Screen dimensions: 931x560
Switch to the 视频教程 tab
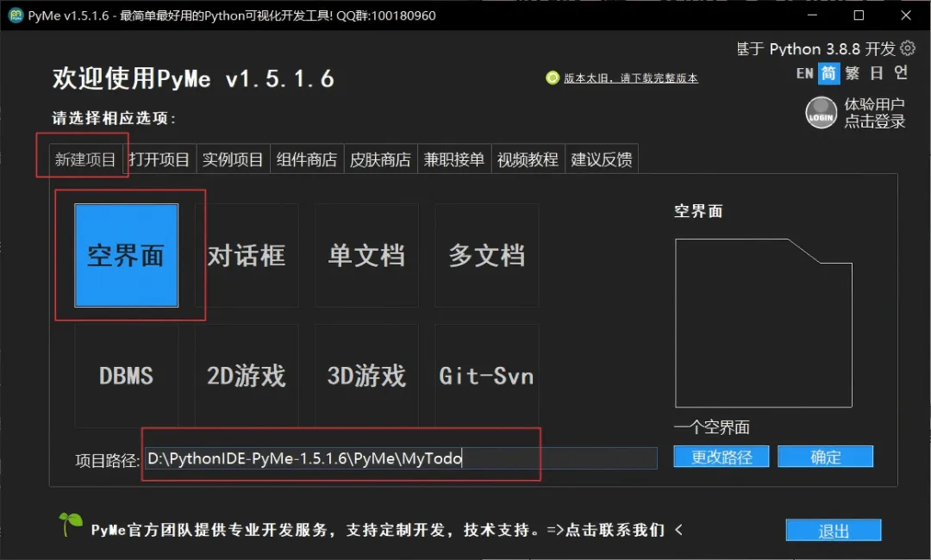click(528, 159)
